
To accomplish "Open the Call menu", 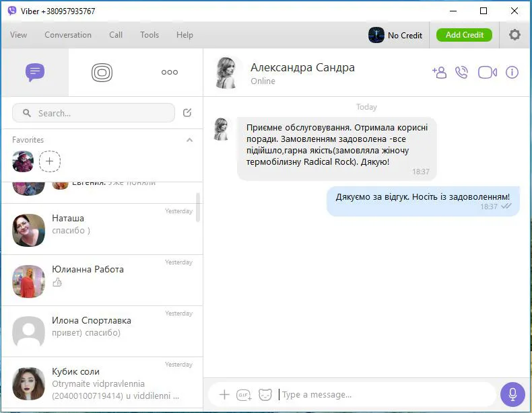I will click(116, 35).
